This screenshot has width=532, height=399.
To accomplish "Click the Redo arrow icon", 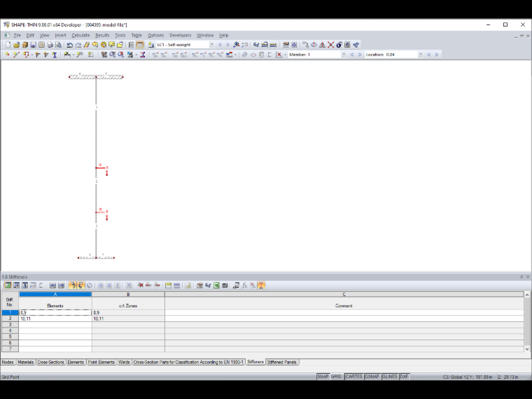I will (78, 45).
